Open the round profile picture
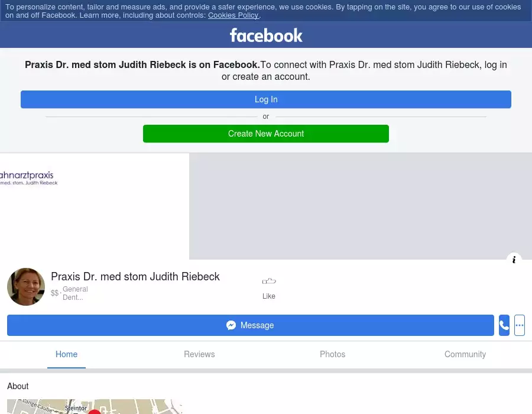This screenshot has height=414, width=532. point(26,287)
